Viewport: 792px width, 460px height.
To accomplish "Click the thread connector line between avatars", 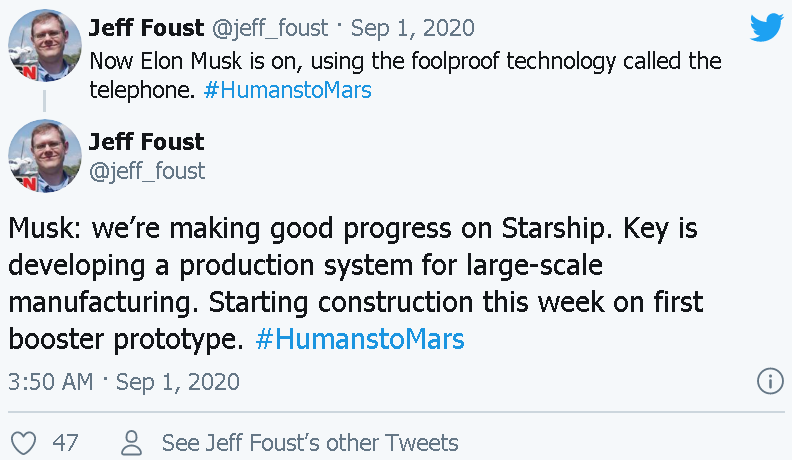I will pyautogui.click(x=44, y=101).
